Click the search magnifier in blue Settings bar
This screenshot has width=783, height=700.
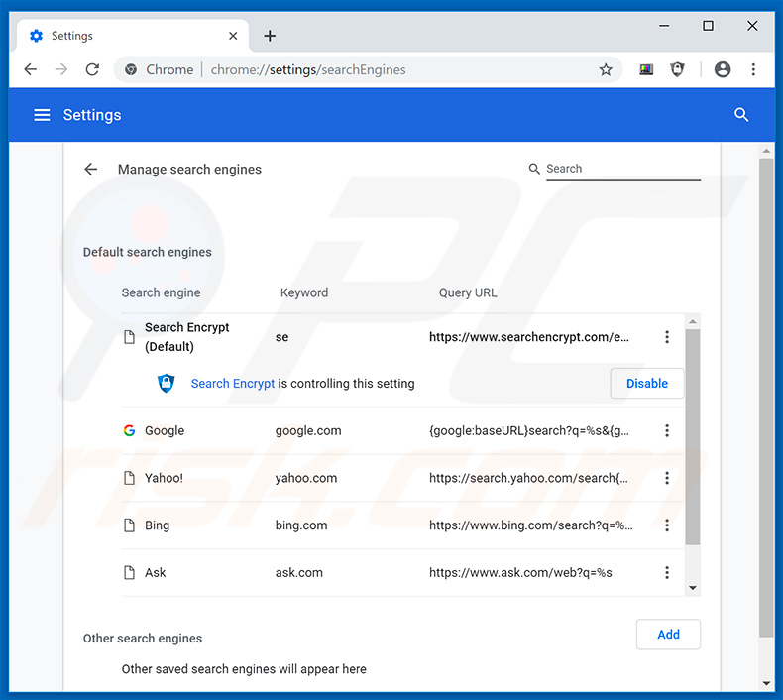coord(741,115)
